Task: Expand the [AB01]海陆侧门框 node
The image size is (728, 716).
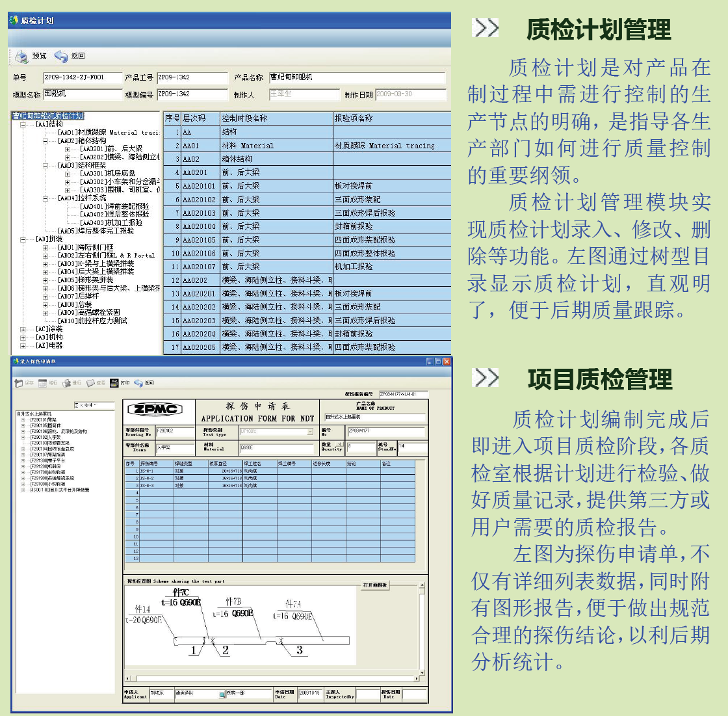Action: pos(45,248)
